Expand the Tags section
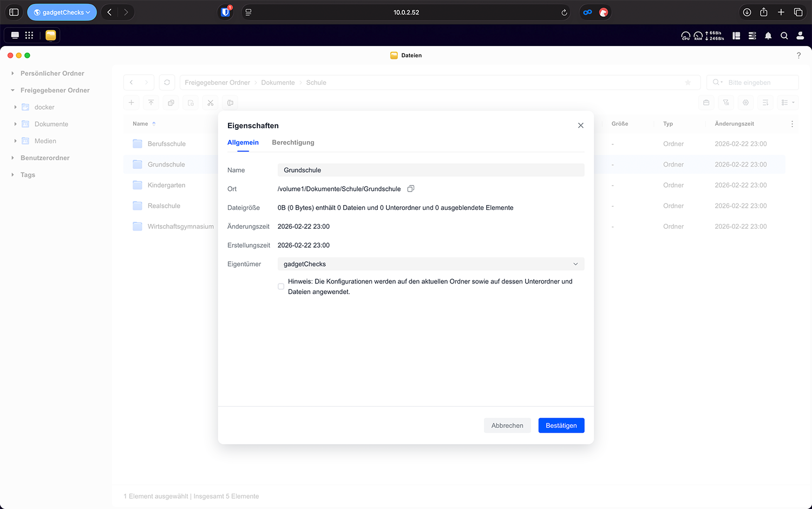812x509 pixels. click(12, 175)
